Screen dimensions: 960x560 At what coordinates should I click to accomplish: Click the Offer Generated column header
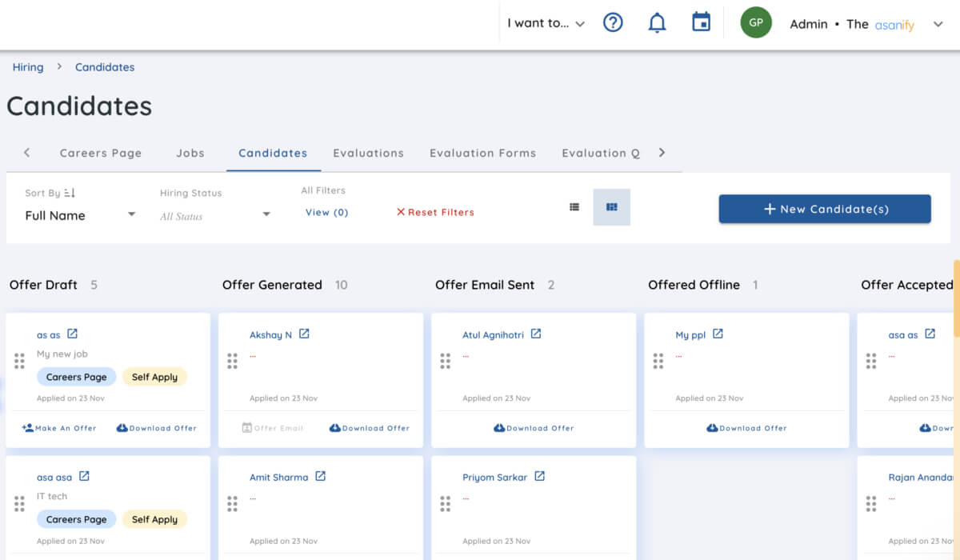[272, 285]
